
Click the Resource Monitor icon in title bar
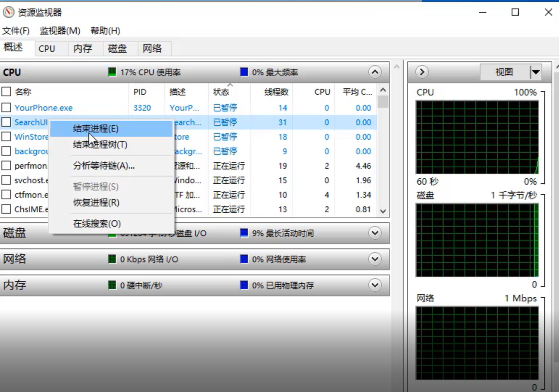click(8, 11)
